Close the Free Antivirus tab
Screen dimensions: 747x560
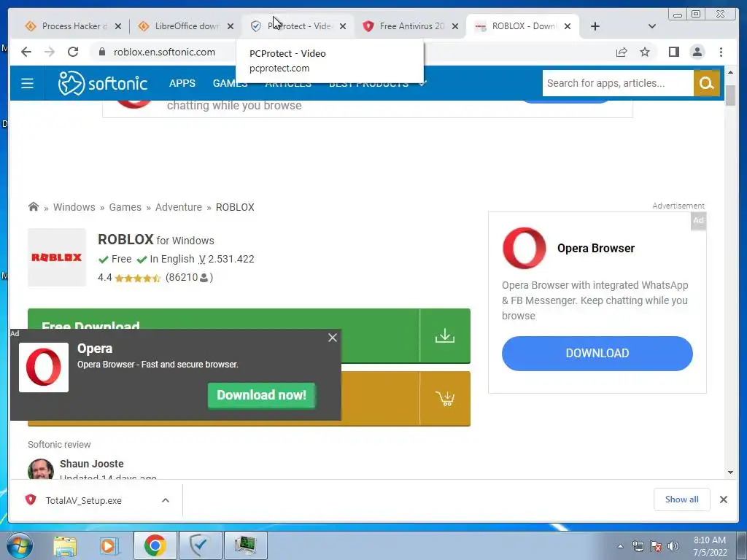click(x=455, y=26)
